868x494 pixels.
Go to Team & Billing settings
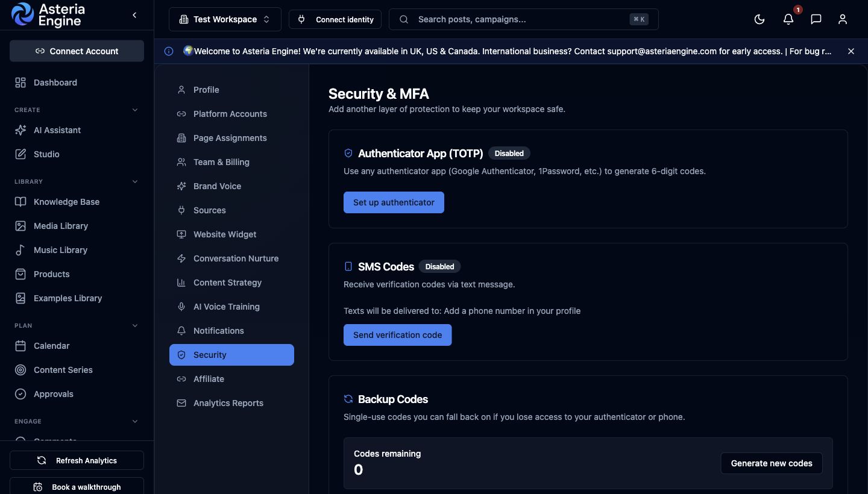click(231, 162)
